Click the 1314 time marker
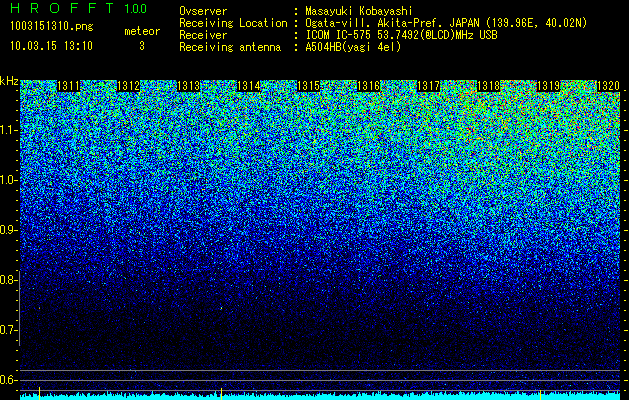The image size is (629, 400). click(248, 86)
